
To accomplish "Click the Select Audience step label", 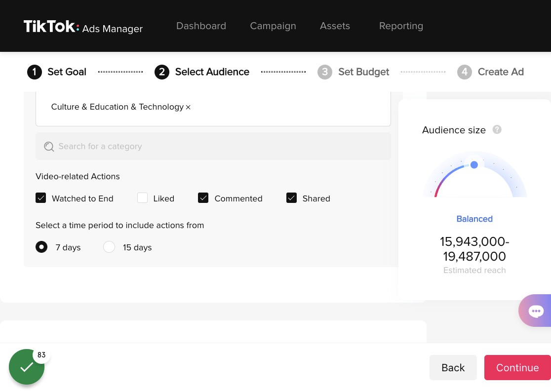I will click(x=212, y=72).
